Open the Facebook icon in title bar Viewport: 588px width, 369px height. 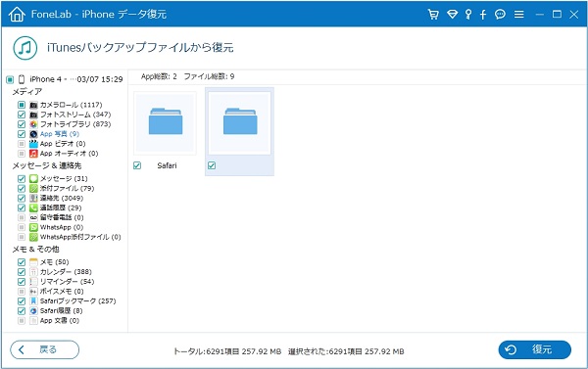click(483, 15)
